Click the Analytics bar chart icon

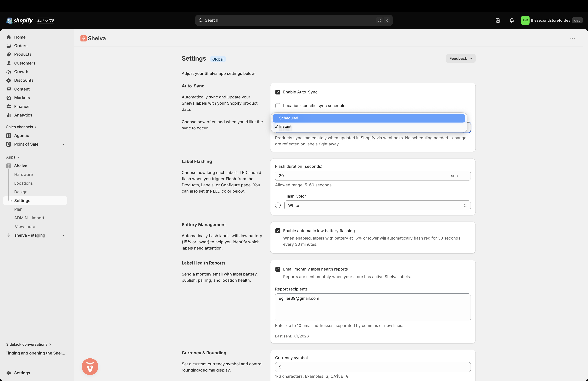pos(9,115)
